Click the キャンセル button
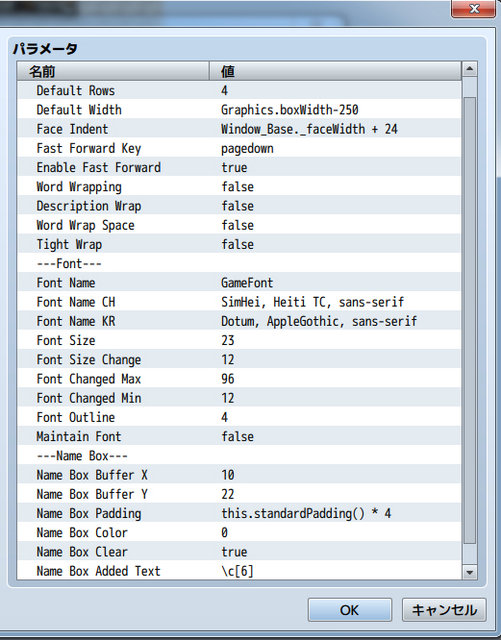Viewport: 501px width, 640px height. [x=444, y=610]
